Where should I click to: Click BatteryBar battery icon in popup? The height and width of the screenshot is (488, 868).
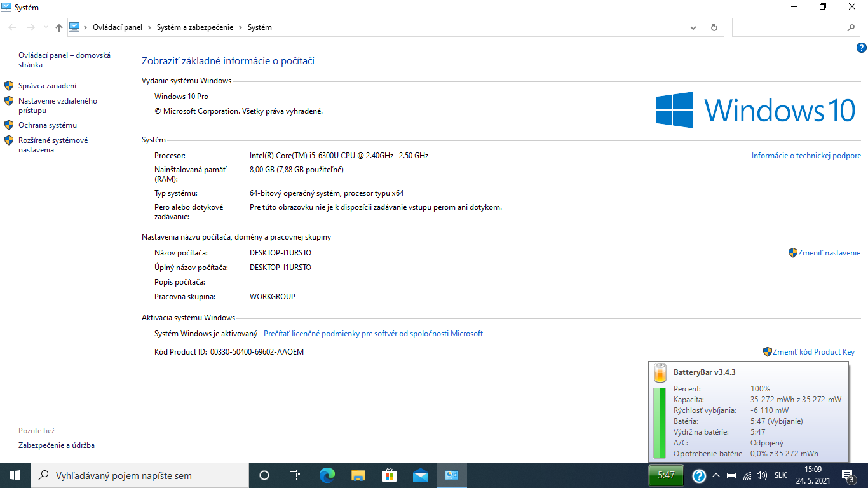tap(660, 372)
